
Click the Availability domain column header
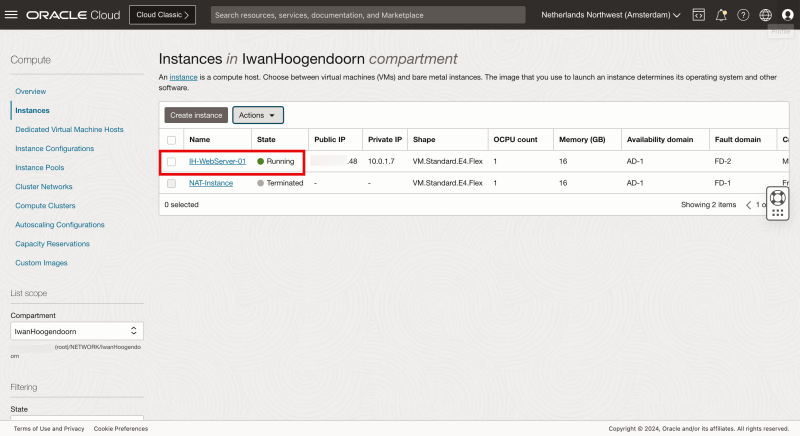tap(660, 139)
